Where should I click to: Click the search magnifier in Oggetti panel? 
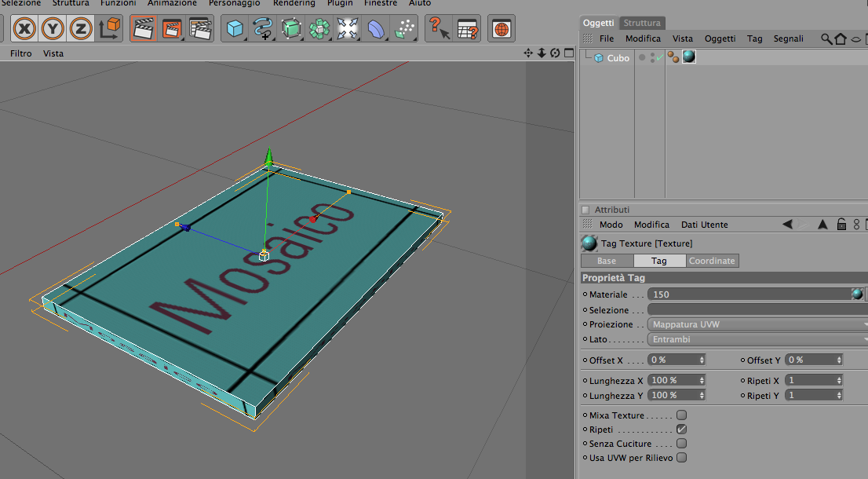coord(826,38)
